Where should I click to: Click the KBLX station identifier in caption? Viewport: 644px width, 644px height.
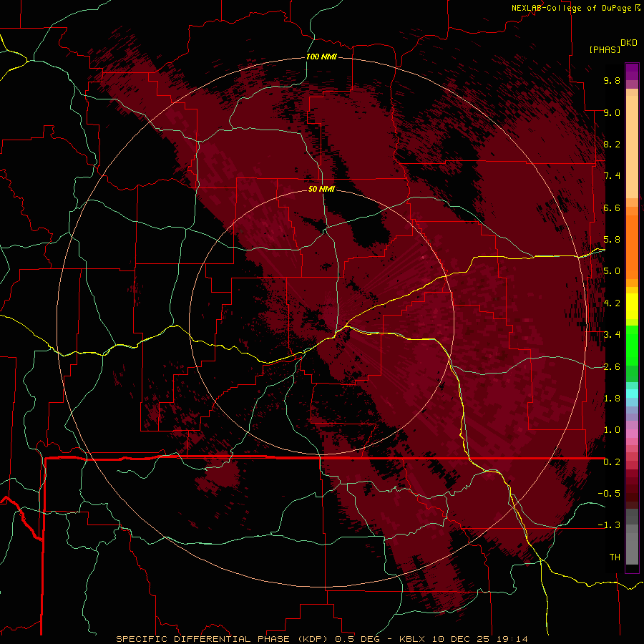coord(414,639)
